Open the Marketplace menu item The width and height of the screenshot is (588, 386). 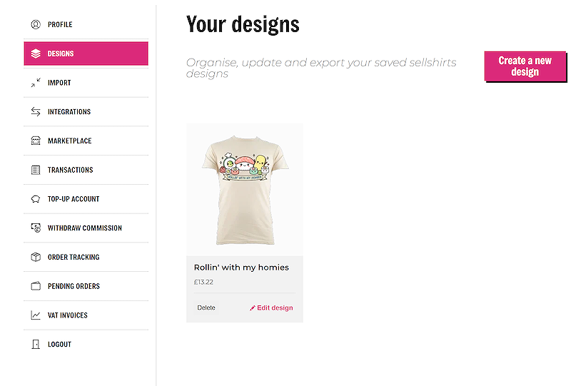pos(69,141)
